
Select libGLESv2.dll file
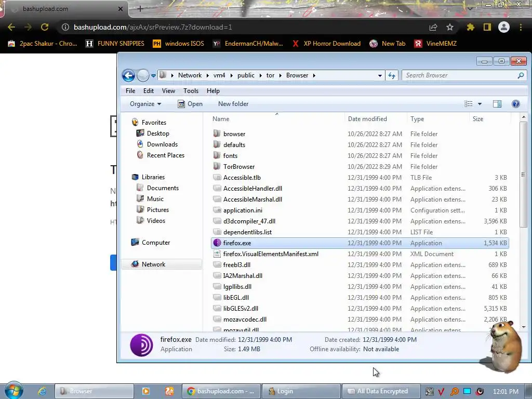(x=241, y=309)
